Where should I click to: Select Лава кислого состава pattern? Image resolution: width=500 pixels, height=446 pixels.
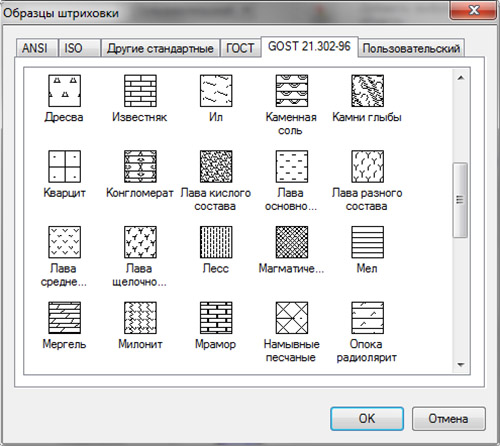(216, 166)
